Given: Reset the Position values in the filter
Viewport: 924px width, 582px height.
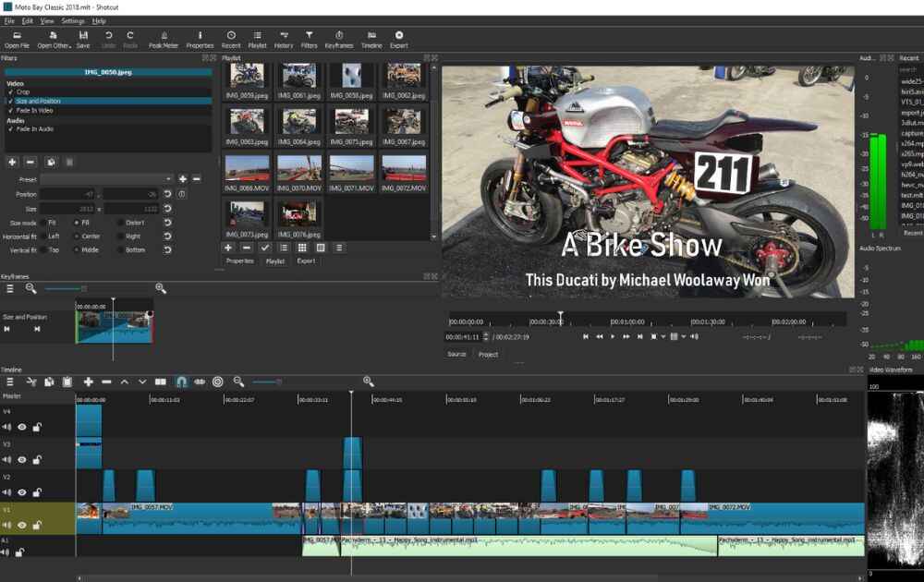Looking at the screenshot, I should (x=167, y=194).
